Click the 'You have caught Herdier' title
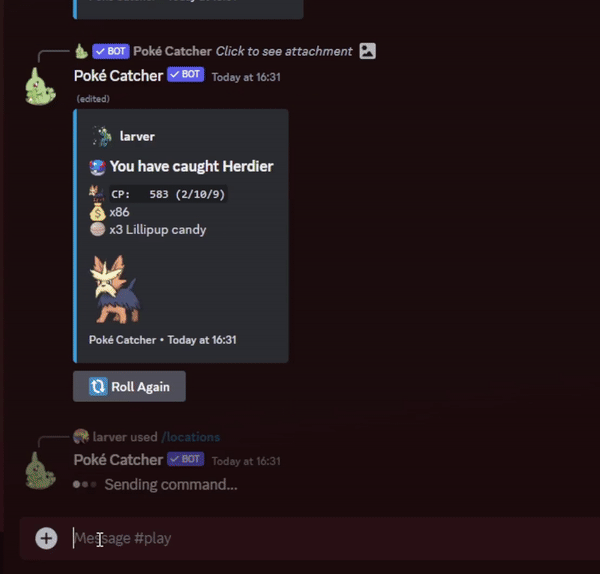 pos(191,166)
